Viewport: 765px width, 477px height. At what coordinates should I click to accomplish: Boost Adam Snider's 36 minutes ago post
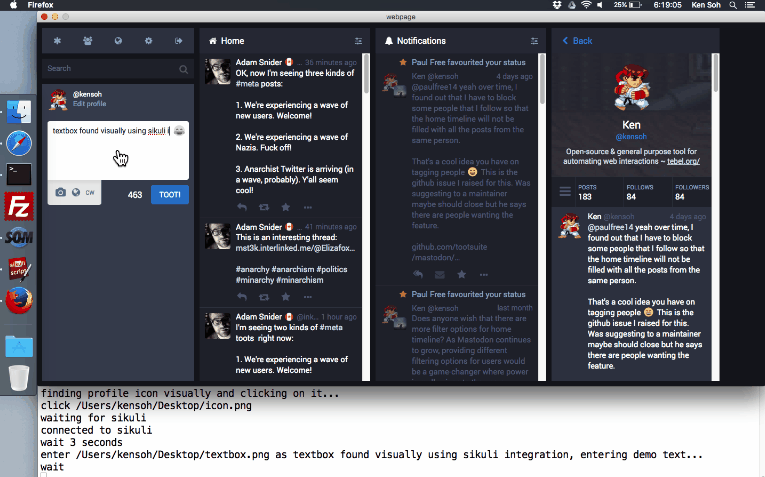click(264, 207)
